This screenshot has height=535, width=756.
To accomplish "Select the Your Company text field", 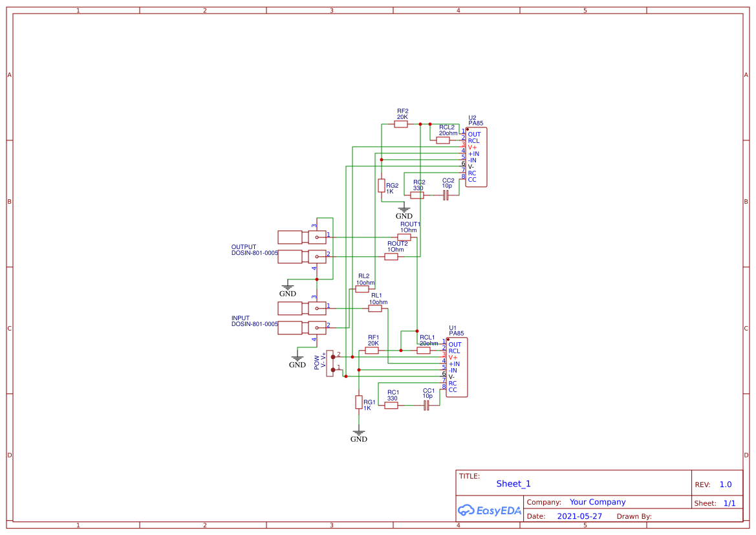I will click(598, 502).
